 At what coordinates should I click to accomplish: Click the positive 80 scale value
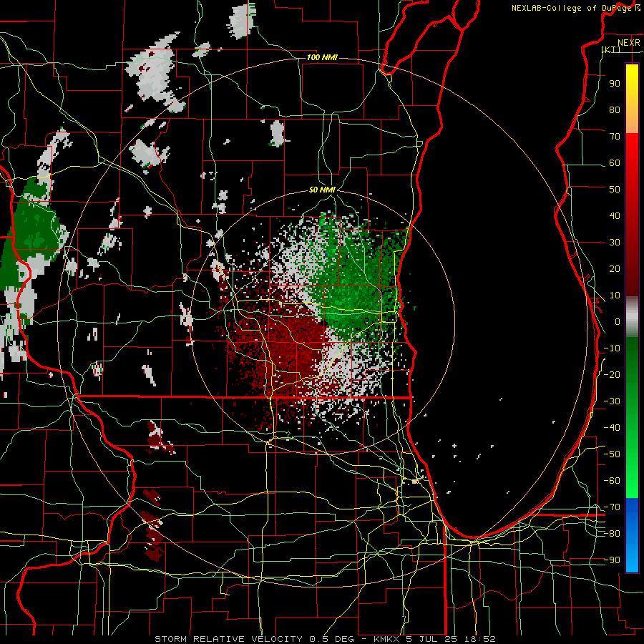pyautogui.click(x=615, y=109)
